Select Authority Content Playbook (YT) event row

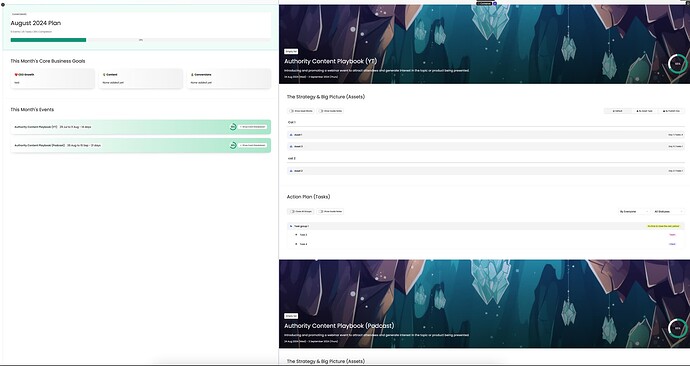140,127
